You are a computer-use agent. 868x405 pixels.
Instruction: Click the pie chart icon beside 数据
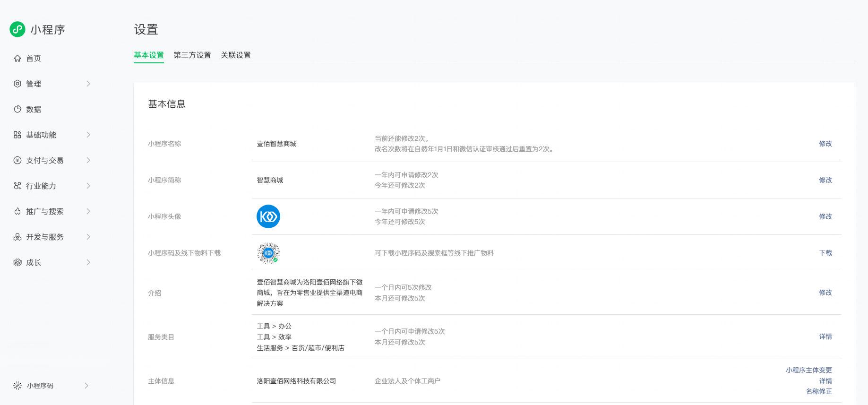(17, 109)
